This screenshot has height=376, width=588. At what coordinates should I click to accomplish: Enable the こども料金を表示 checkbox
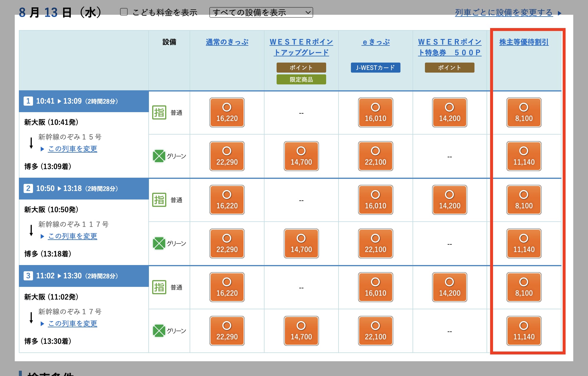tap(124, 12)
